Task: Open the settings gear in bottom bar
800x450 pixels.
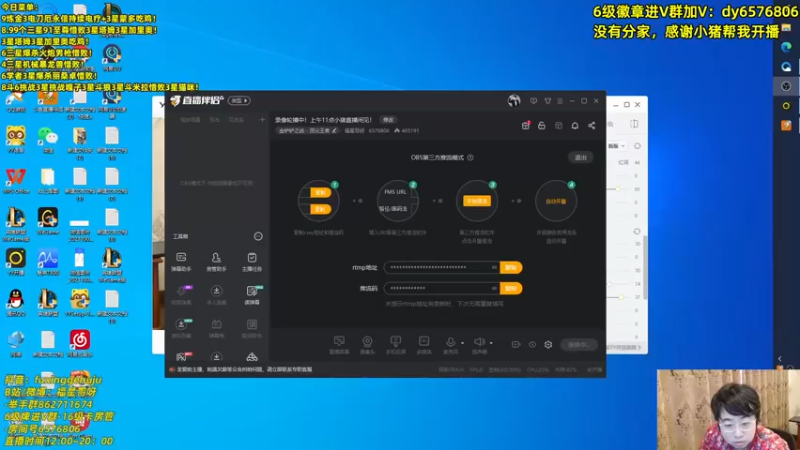Action: (548, 344)
